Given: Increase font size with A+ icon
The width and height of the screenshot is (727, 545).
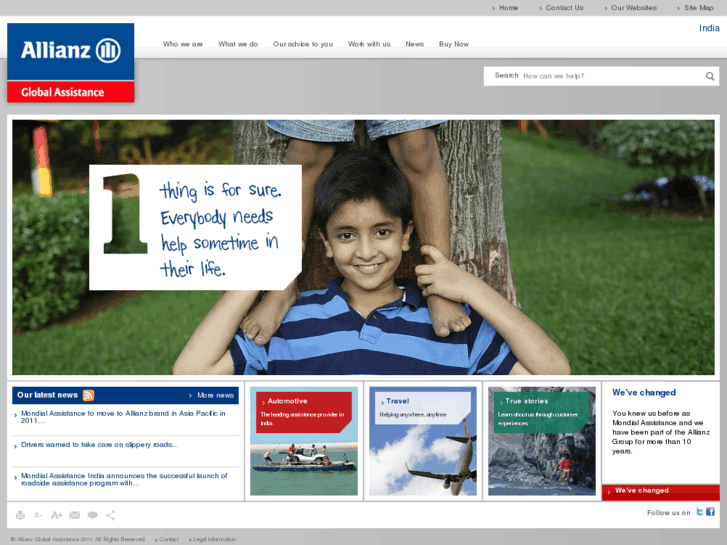Looking at the screenshot, I should (x=56, y=515).
